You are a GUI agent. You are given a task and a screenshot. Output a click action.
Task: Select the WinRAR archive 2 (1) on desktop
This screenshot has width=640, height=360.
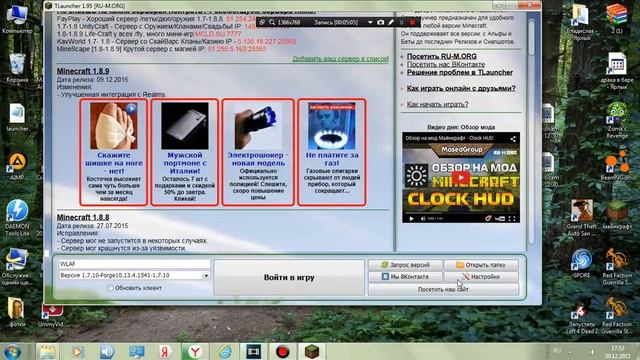(617, 19)
